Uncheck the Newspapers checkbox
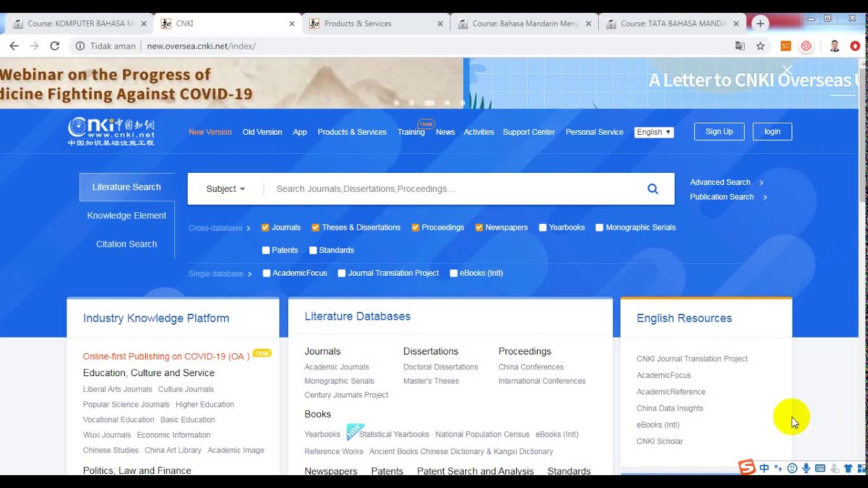Viewport: 868px width, 488px height. tap(479, 228)
